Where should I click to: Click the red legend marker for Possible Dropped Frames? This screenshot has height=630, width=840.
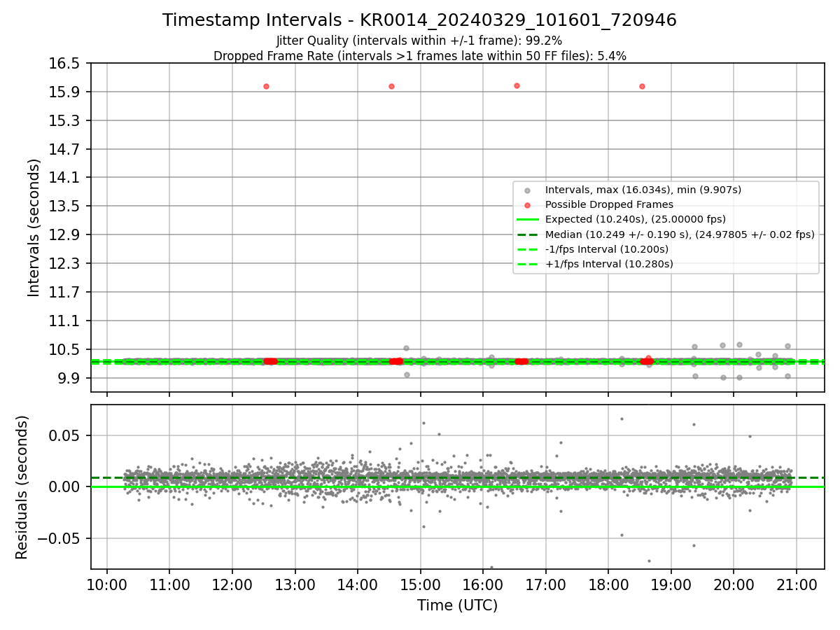click(527, 205)
